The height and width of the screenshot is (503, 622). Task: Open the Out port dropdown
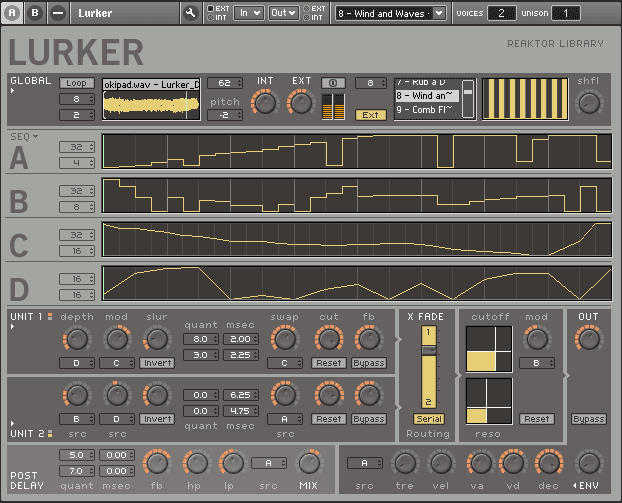point(283,13)
